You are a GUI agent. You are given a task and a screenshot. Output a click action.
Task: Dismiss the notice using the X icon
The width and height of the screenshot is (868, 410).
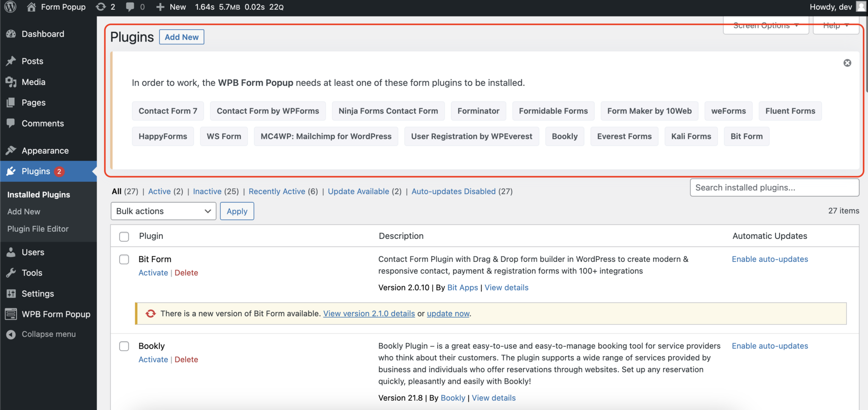[x=847, y=63]
